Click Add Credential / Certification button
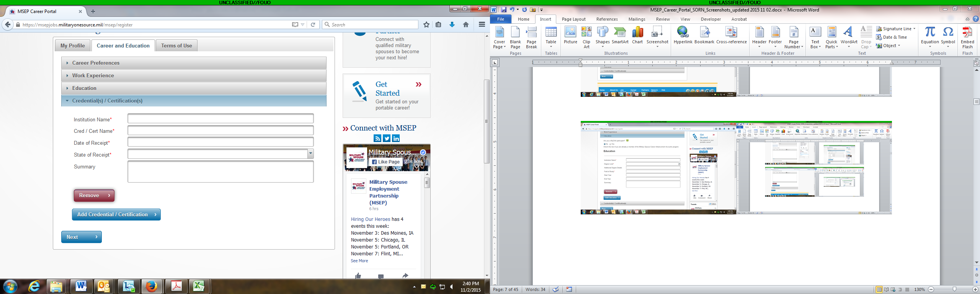 click(116, 214)
